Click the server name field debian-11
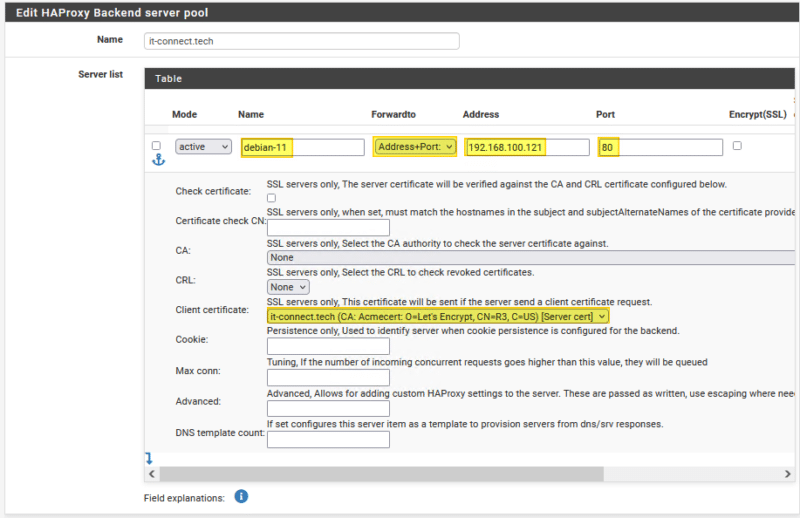Viewport: 800px width, 518px height. click(302, 147)
